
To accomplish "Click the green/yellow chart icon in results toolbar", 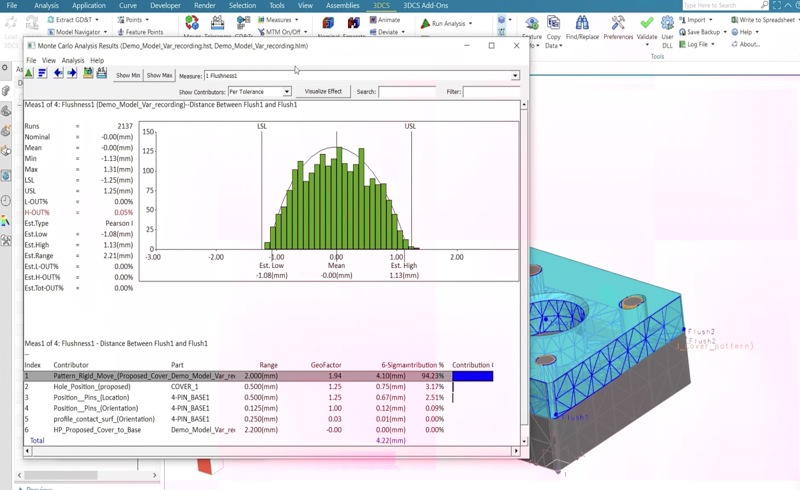I will pyautogui.click(x=88, y=74).
